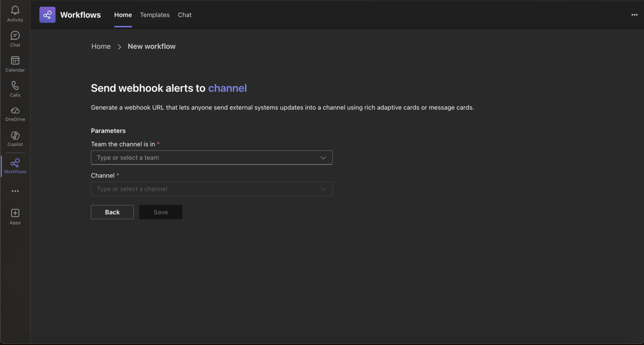Click the Back button

tap(112, 212)
